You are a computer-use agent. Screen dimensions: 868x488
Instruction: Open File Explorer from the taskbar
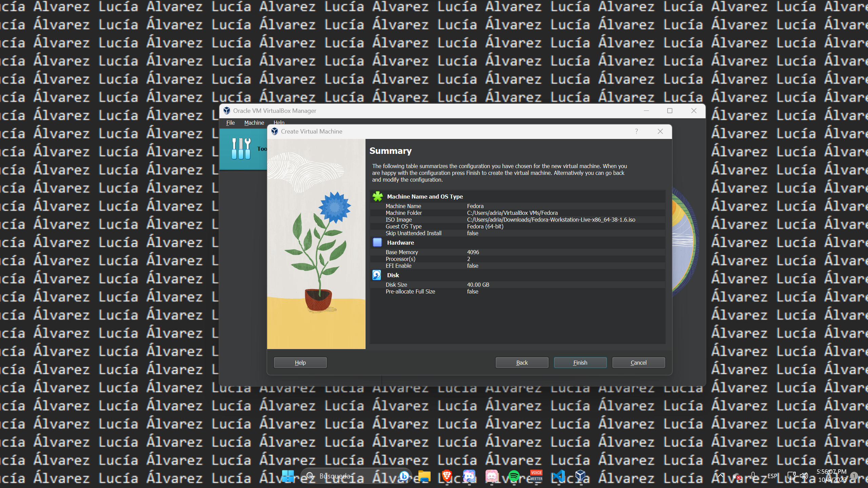point(424,476)
